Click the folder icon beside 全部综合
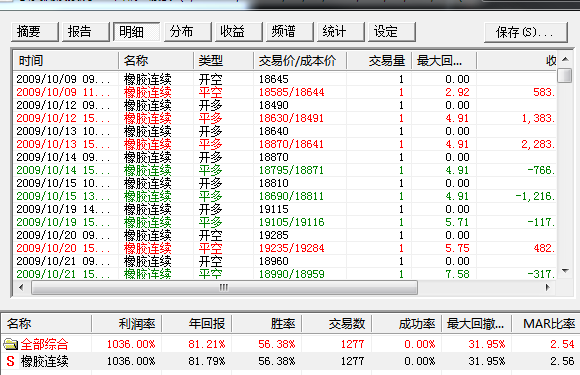Viewport: 580px width, 375px height. click(10, 345)
